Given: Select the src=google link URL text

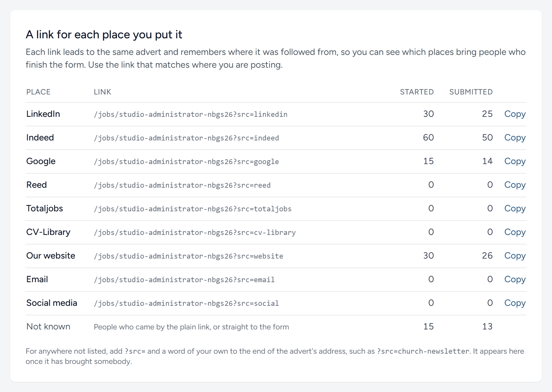Looking at the screenshot, I should 187,162.
